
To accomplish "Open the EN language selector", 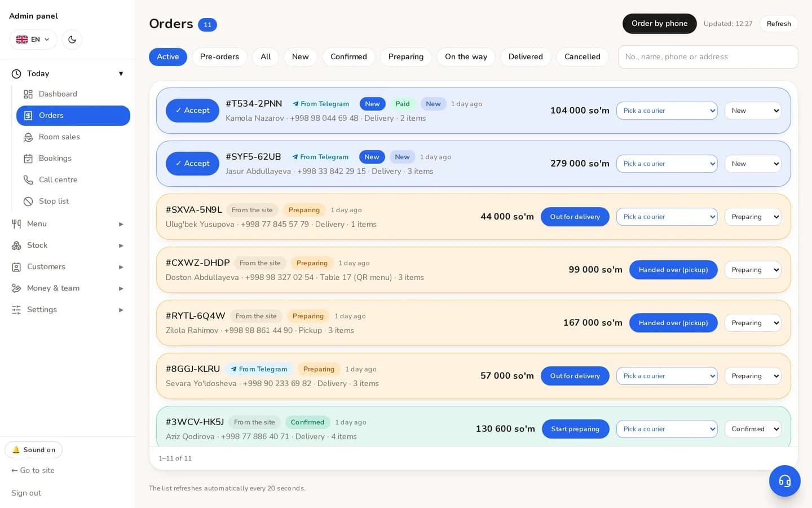I will [x=33, y=40].
